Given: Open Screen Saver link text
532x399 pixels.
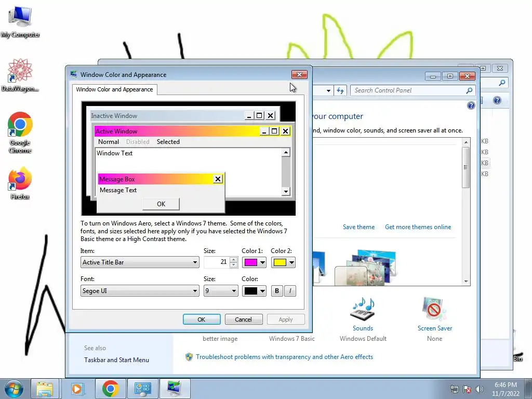Looking at the screenshot, I should point(435,328).
